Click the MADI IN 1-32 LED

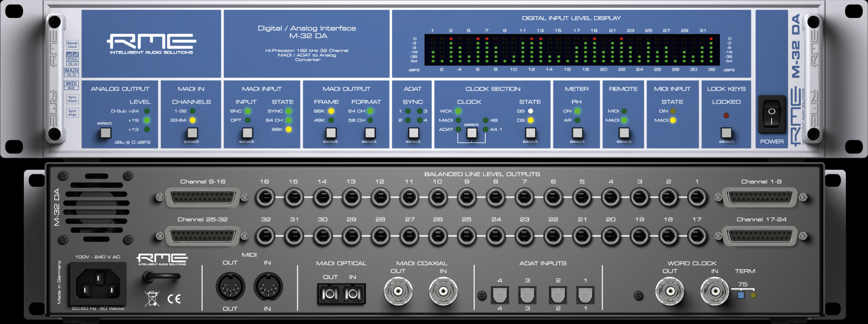pos(192,111)
